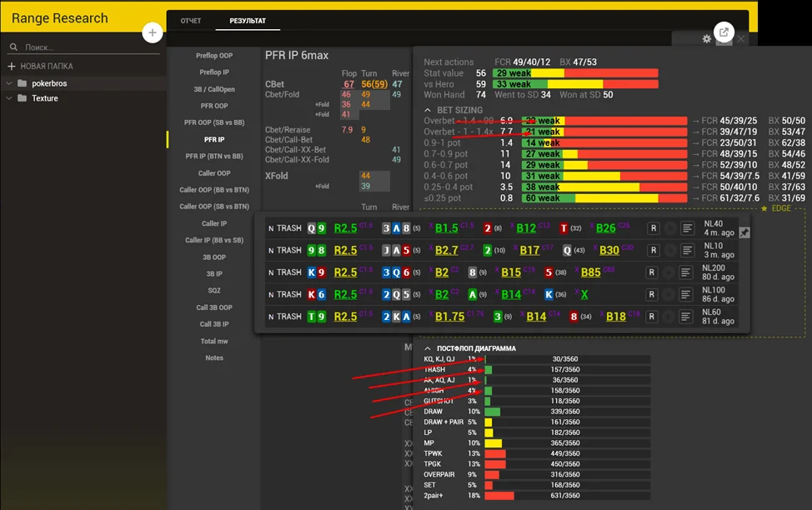Click the 2pair+ red bar in diagram
812x510 pixels.
click(499, 496)
